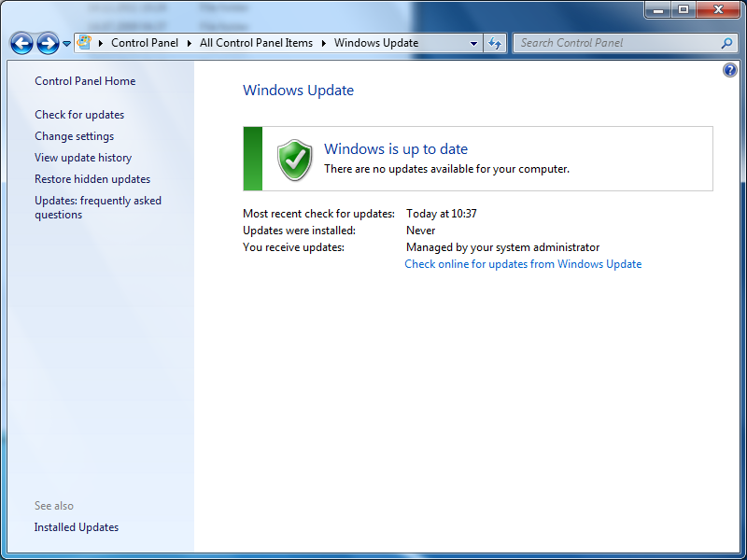747x560 pixels.
Task: Open Updates: frequently asked questions
Action: point(98,207)
